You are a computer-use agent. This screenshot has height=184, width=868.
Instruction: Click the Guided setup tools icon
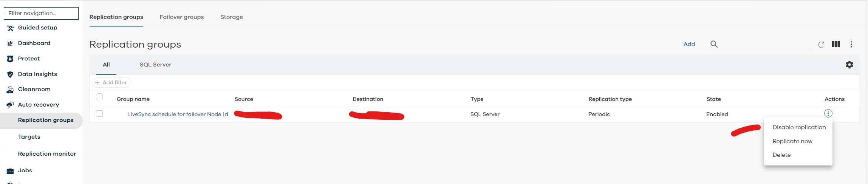[10, 28]
